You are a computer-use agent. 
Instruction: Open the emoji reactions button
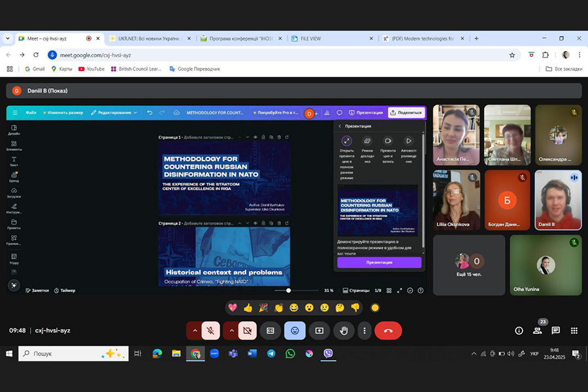(295, 331)
